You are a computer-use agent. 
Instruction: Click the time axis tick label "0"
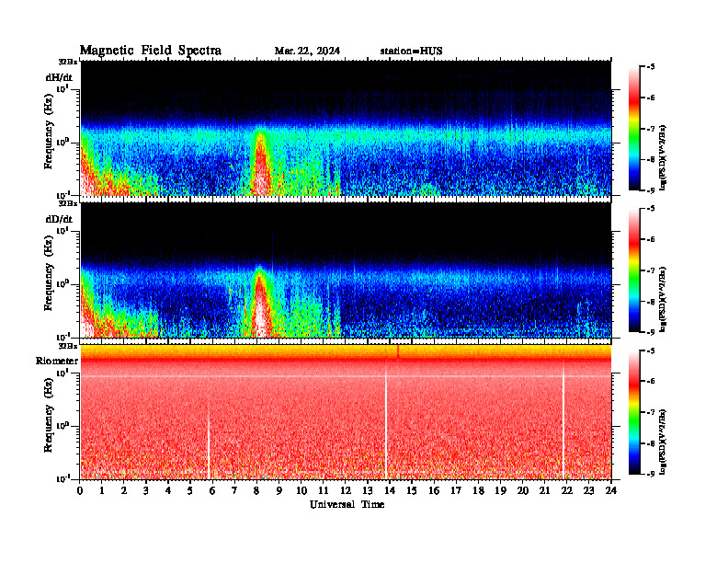[80, 490]
